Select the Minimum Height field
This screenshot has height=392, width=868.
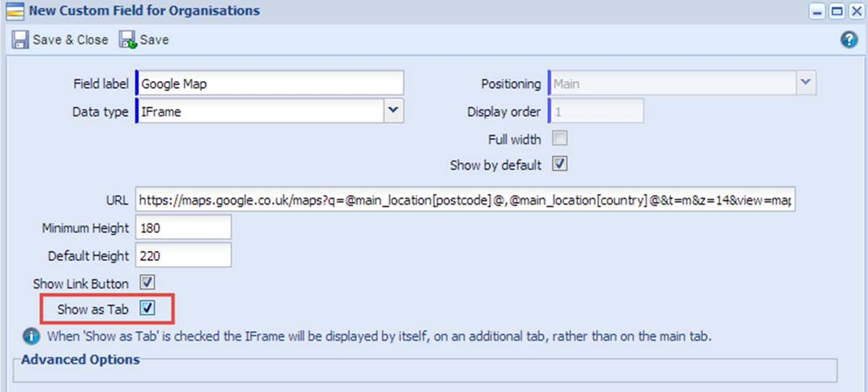point(183,228)
